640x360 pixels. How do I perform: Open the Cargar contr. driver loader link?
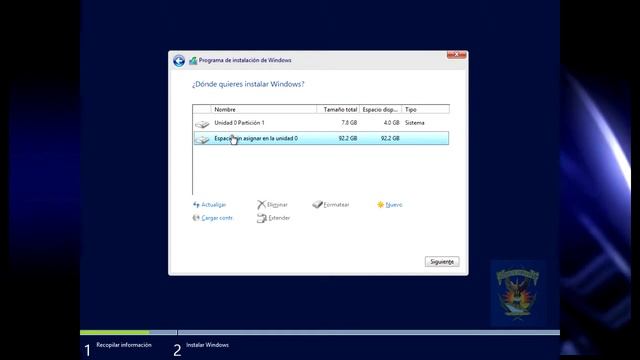click(217, 218)
